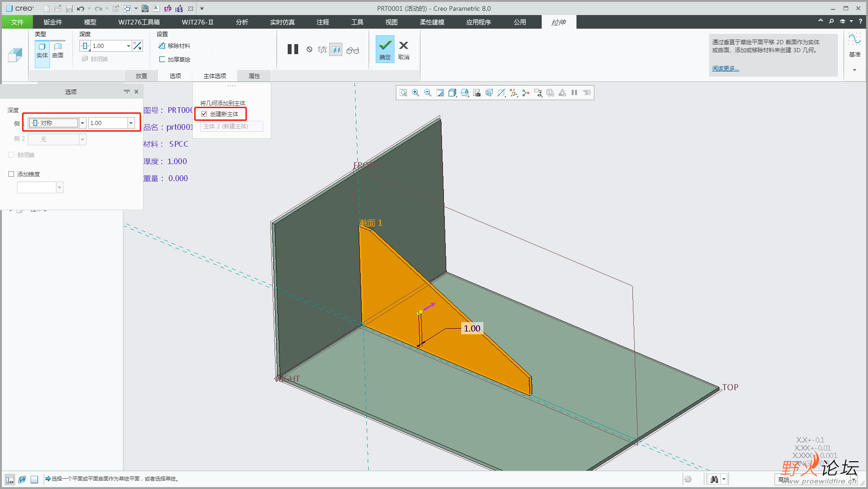Click the Read More (阅读更多) link

click(x=726, y=69)
